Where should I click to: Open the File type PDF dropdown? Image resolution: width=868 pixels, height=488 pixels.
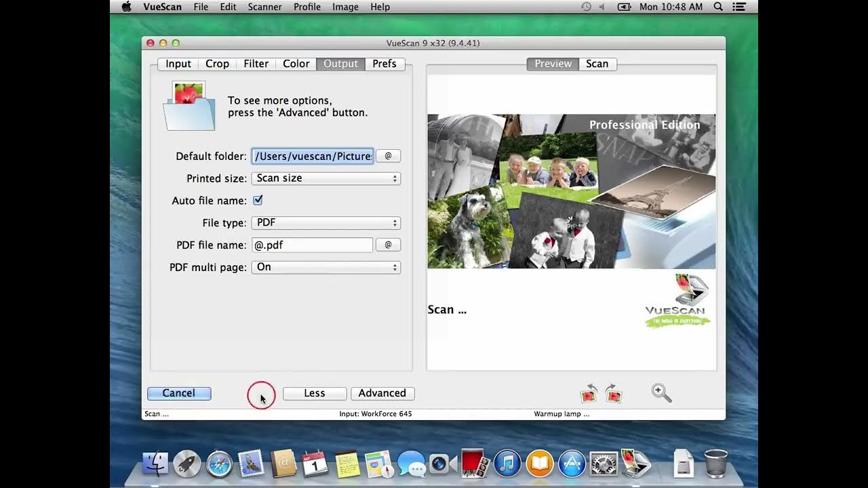(326, 223)
